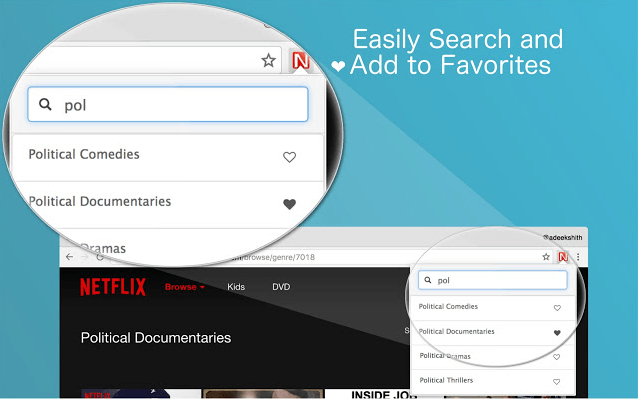639x401 pixels.
Task: Toggle the heart beside Political Thrillers
Action: tap(557, 381)
